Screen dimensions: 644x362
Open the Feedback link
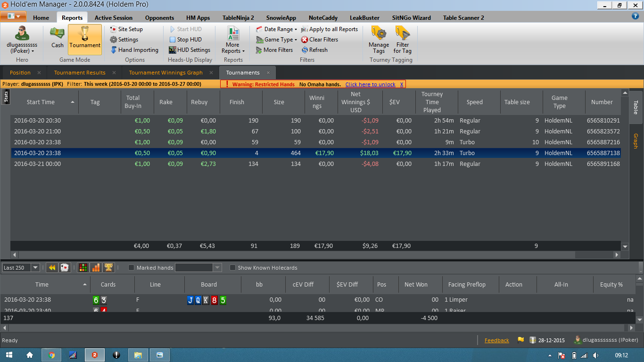pos(497,340)
